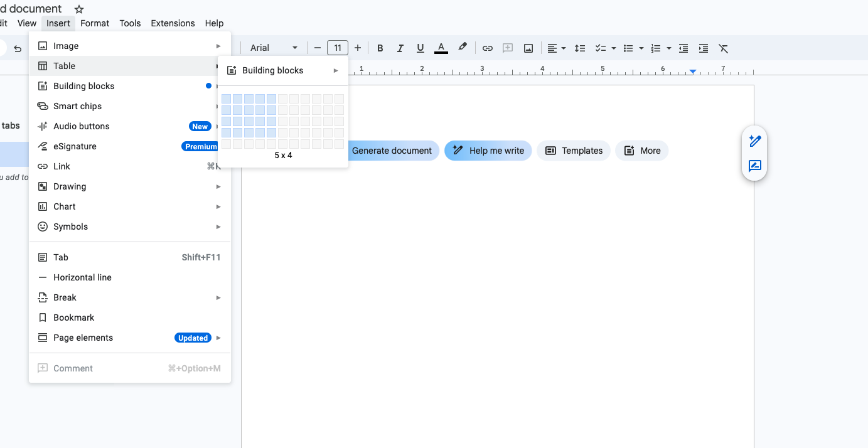Toggle underline text formatting
Image resolution: width=868 pixels, height=448 pixels.
click(421, 48)
